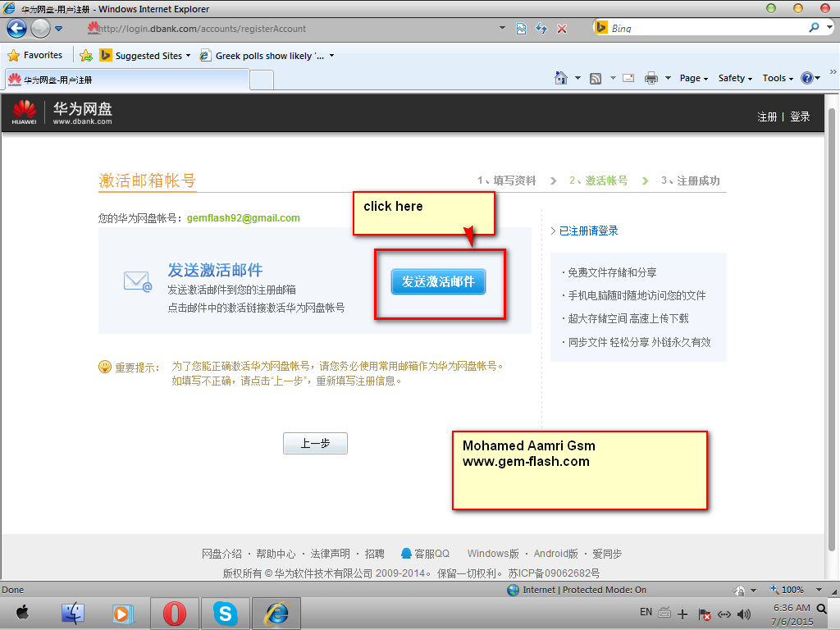This screenshot has width=840, height=630.
Task: Click gemflash92@gmail.com account text
Action: coord(243,218)
